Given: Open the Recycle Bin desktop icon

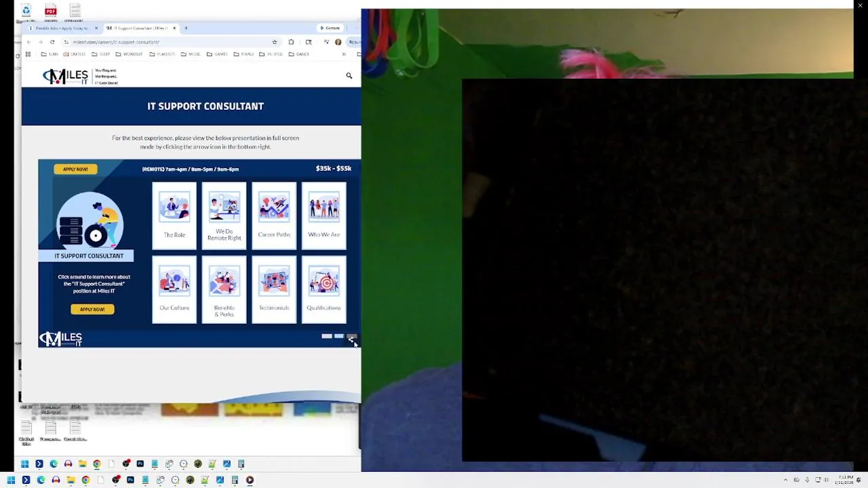Looking at the screenshot, I should click(x=26, y=12).
